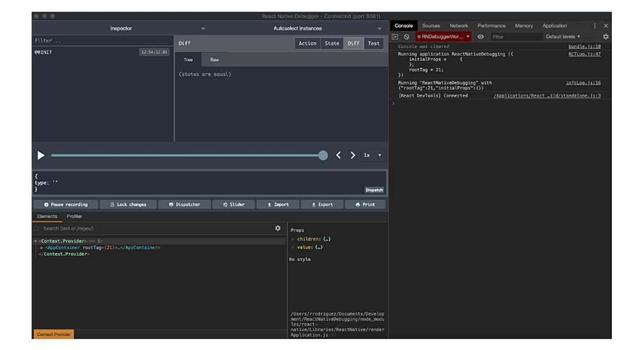This screenshot has width=644, height=350.
Task: Toggle the console sidebar icon
Action: click(x=395, y=36)
